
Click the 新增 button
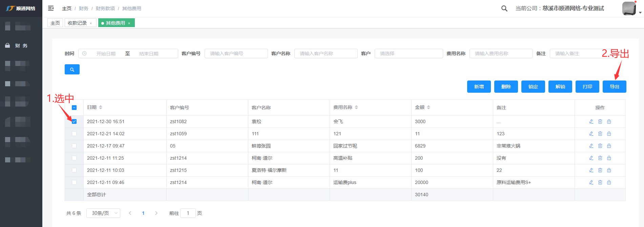click(x=479, y=87)
